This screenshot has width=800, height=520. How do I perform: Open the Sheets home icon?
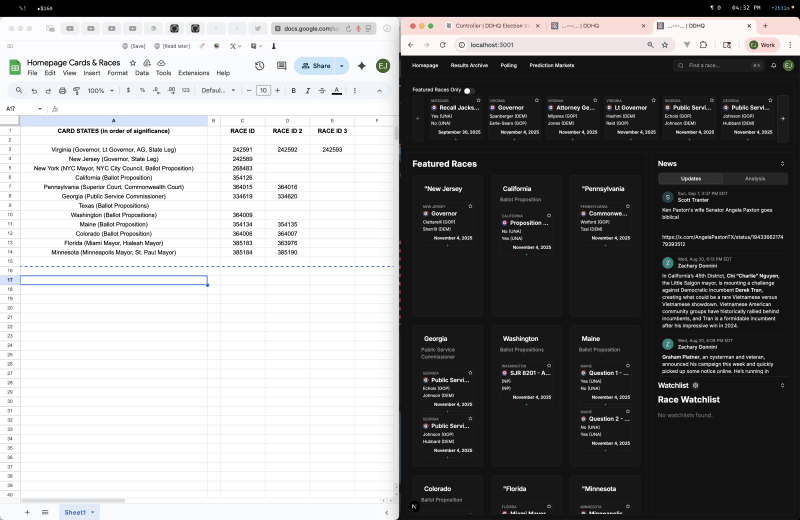[15, 67]
